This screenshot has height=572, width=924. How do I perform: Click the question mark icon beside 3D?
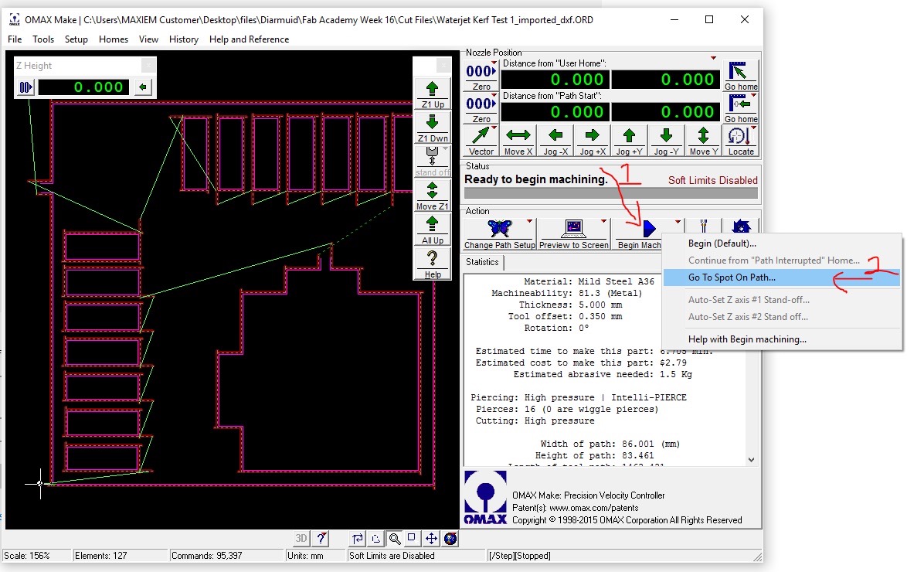(x=321, y=539)
